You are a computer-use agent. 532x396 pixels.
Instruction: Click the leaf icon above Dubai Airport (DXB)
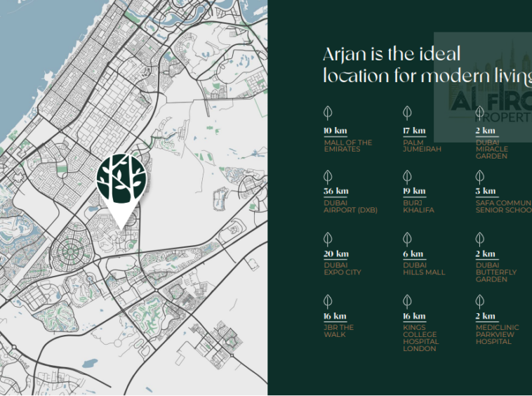(x=327, y=177)
